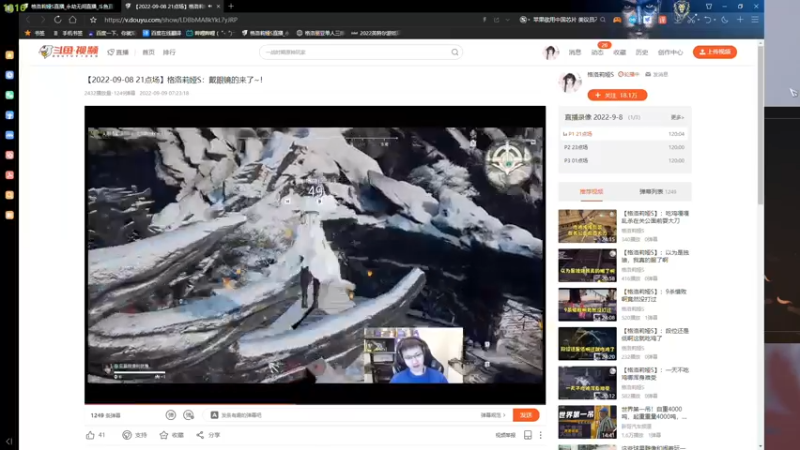Screen dimensions: 800x450
Task: Select playlist item P1 21点场
Action: (x=624, y=134)
